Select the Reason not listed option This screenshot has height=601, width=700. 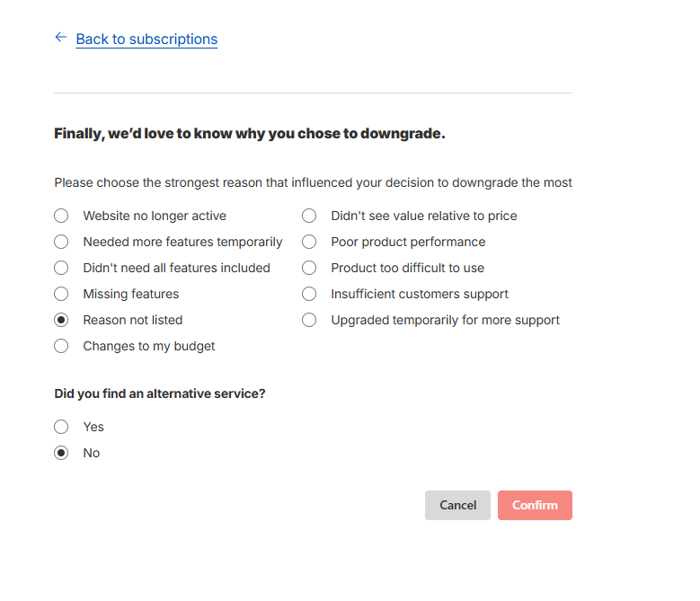click(61, 320)
